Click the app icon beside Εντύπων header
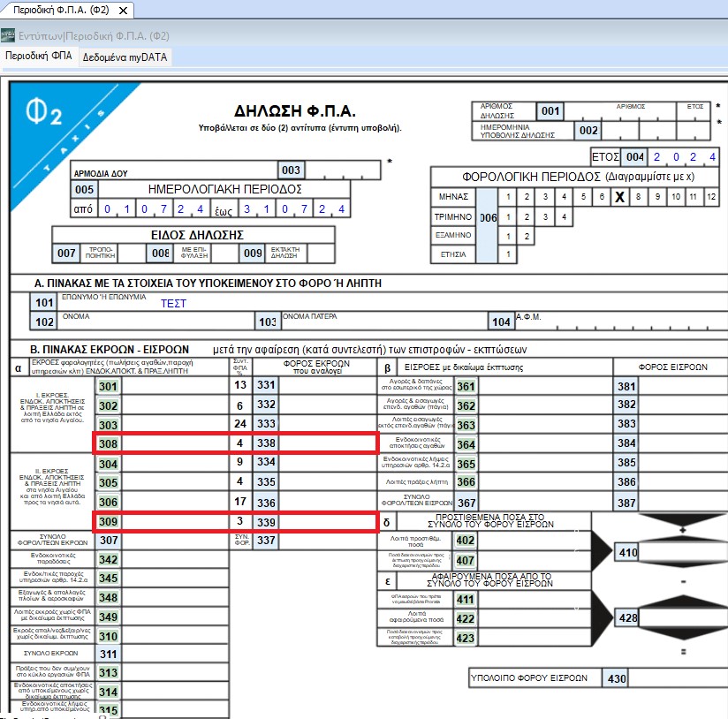 (7, 35)
